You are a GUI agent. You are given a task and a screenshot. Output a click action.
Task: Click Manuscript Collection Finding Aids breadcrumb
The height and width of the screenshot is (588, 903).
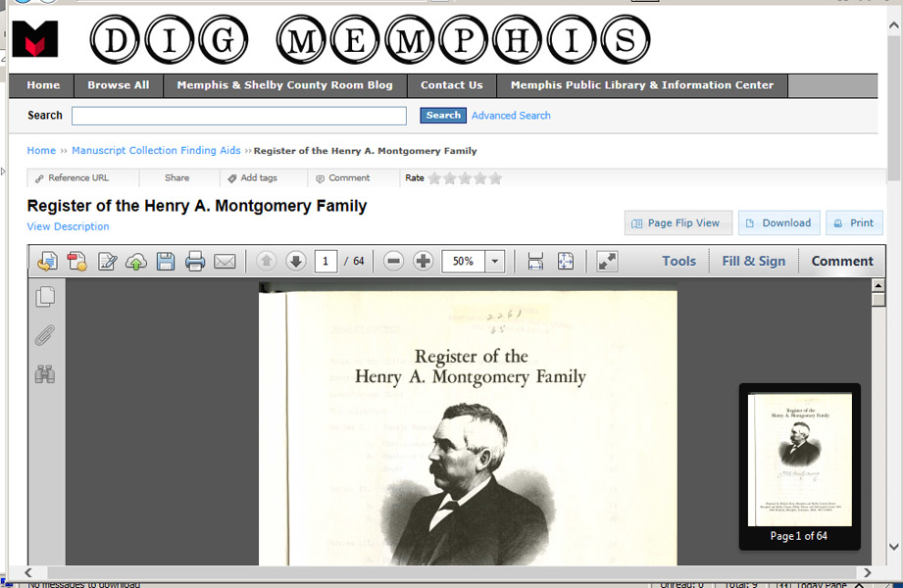pos(156,150)
